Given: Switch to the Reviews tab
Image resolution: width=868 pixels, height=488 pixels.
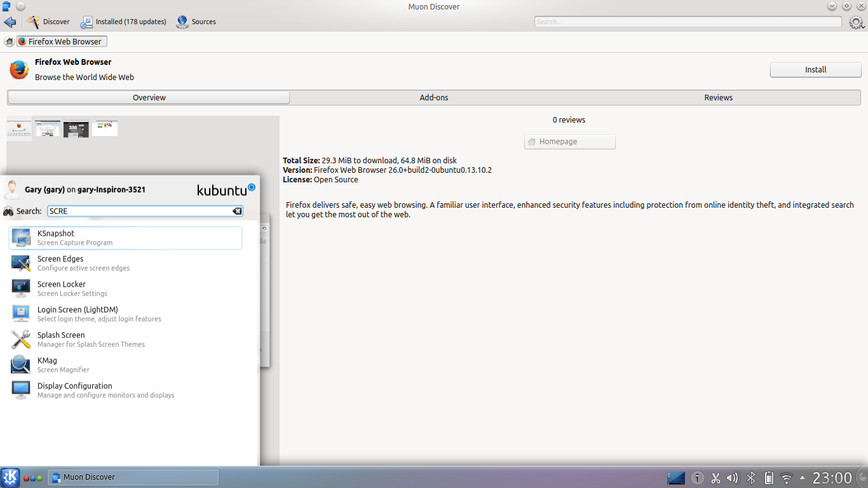Looking at the screenshot, I should click(x=719, y=97).
